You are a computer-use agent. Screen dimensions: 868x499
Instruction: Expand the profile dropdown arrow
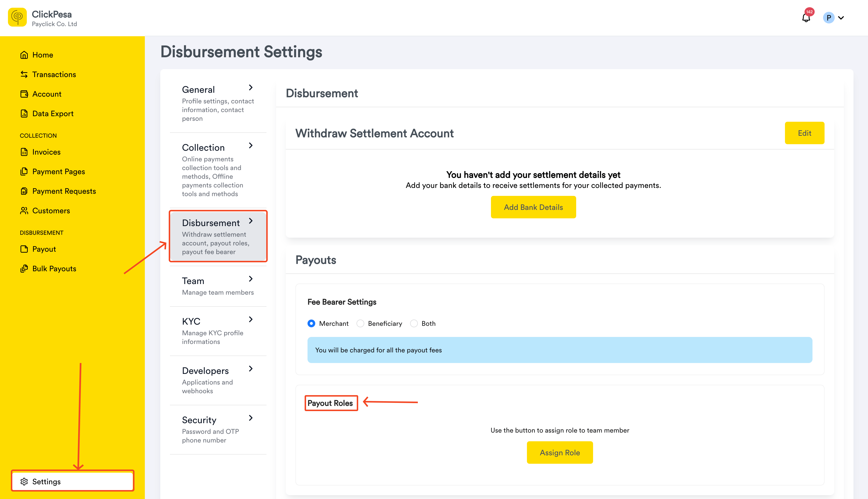tap(841, 18)
